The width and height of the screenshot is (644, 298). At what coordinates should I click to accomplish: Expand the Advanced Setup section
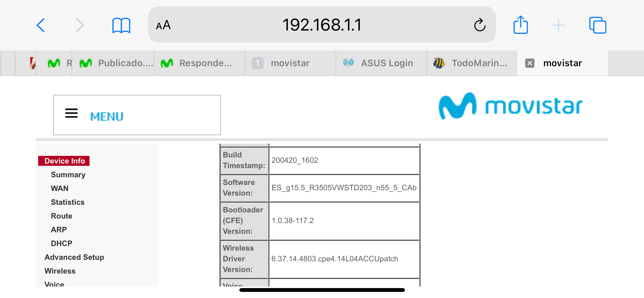pyautogui.click(x=74, y=257)
